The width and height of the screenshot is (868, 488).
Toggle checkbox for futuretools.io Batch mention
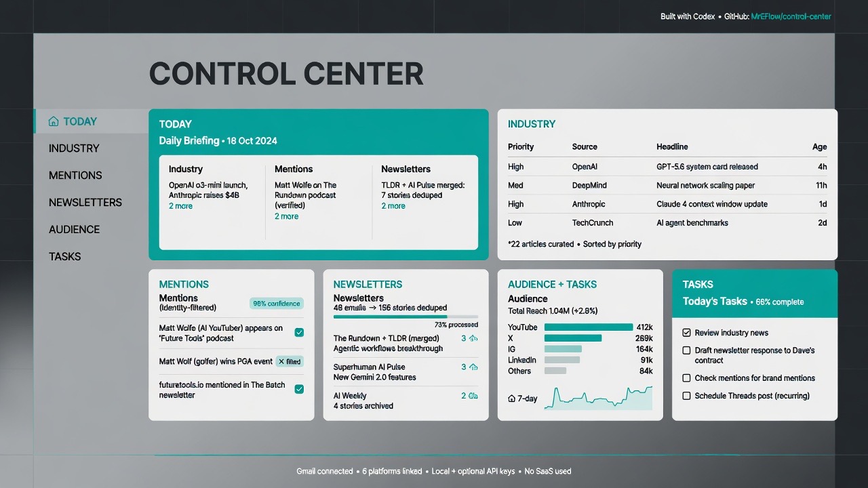(299, 389)
